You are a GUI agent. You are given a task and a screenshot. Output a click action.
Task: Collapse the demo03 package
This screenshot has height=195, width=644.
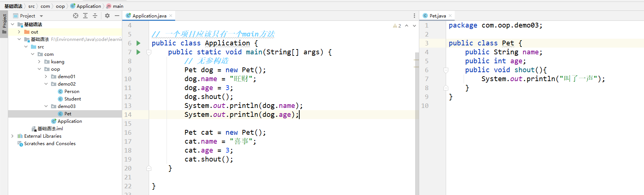(46, 106)
